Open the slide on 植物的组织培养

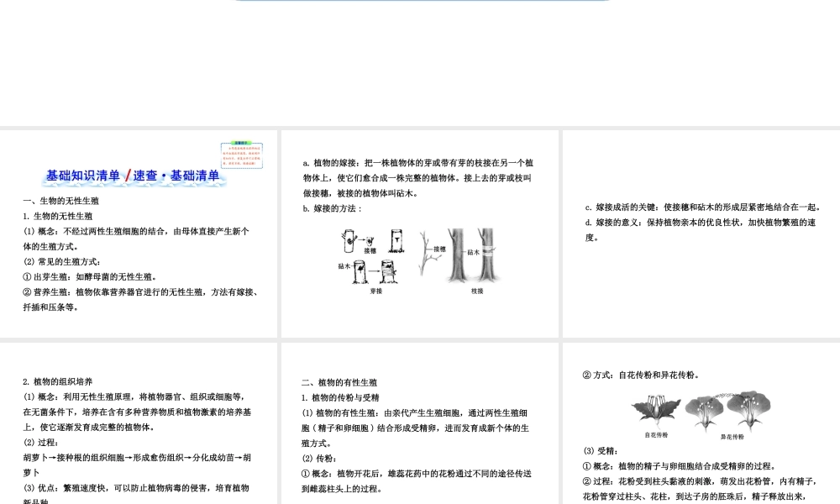[139, 423]
